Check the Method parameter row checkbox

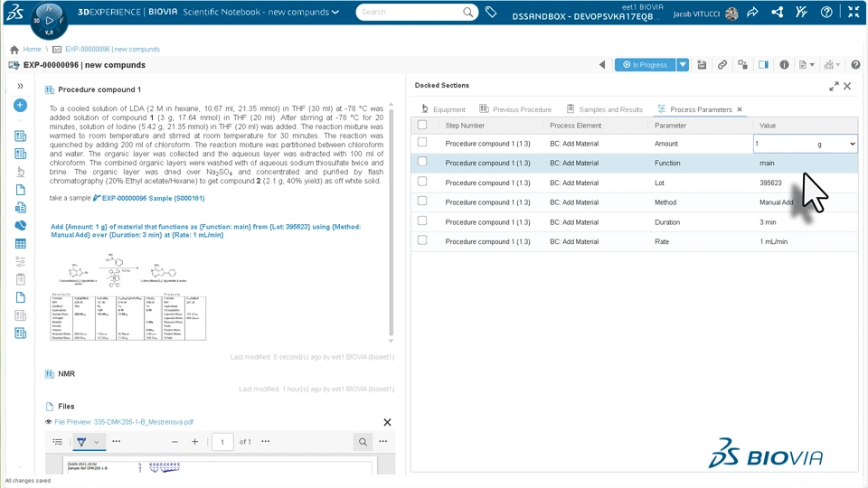pyautogui.click(x=422, y=201)
